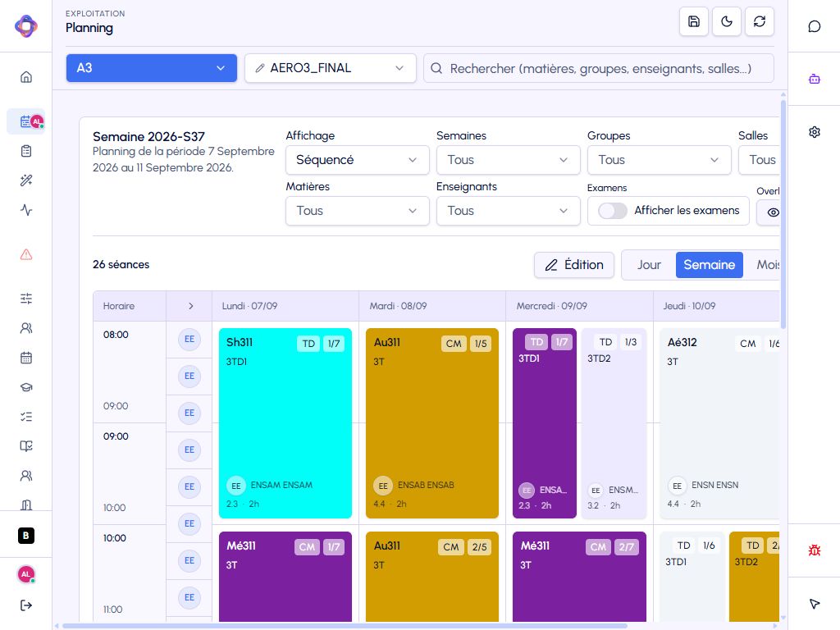Screen dimensions: 840x630
Task: Click the save disk icon button
Action: [x=694, y=21]
